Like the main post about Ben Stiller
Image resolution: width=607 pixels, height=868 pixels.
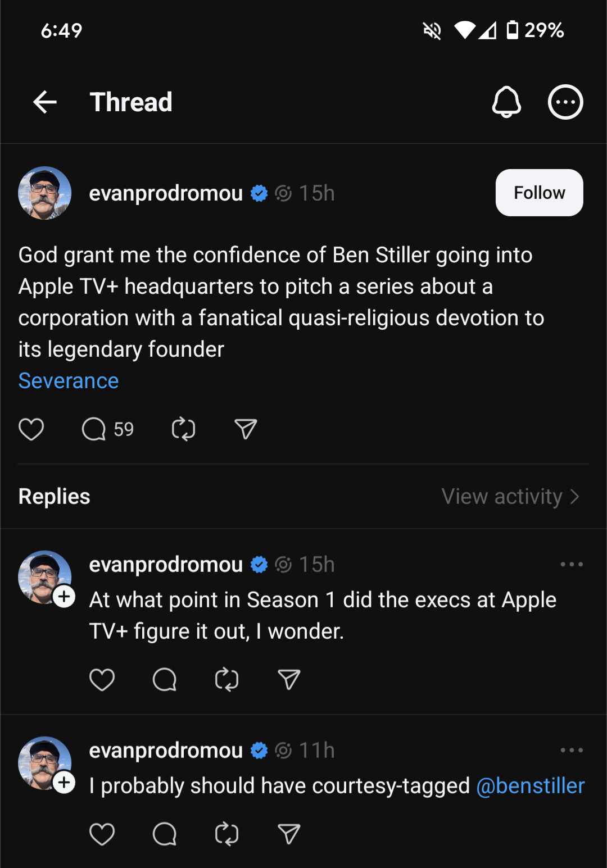pyautogui.click(x=31, y=429)
